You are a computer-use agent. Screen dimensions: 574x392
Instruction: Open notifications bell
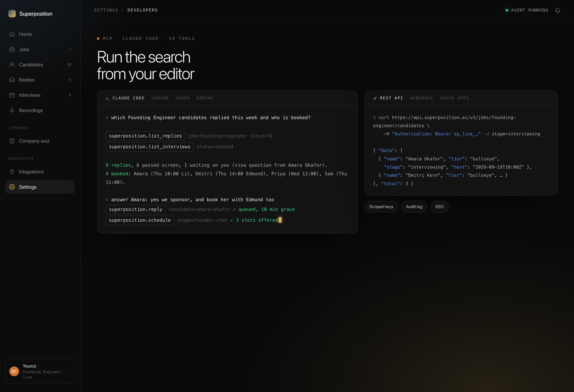pyautogui.click(x=557, y=10)
